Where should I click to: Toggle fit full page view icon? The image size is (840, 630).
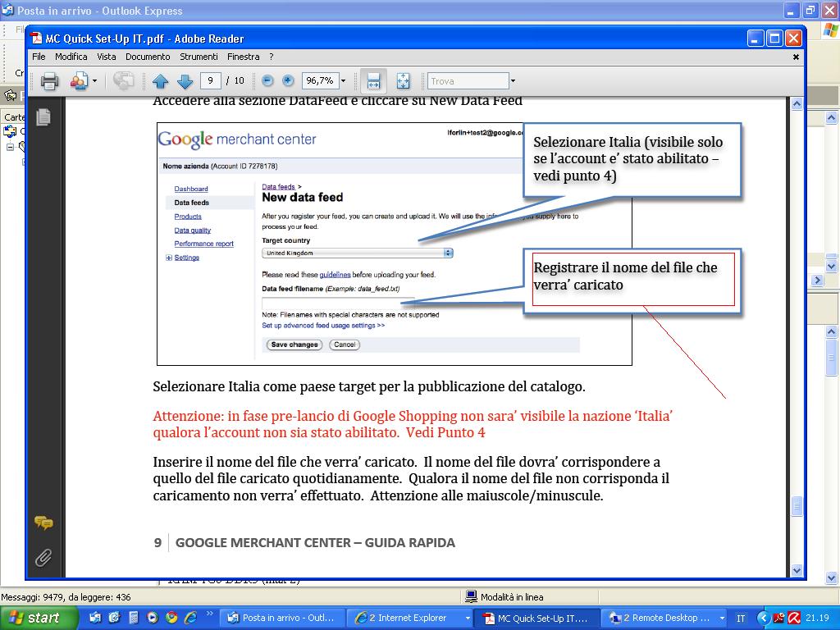point(403,81)
